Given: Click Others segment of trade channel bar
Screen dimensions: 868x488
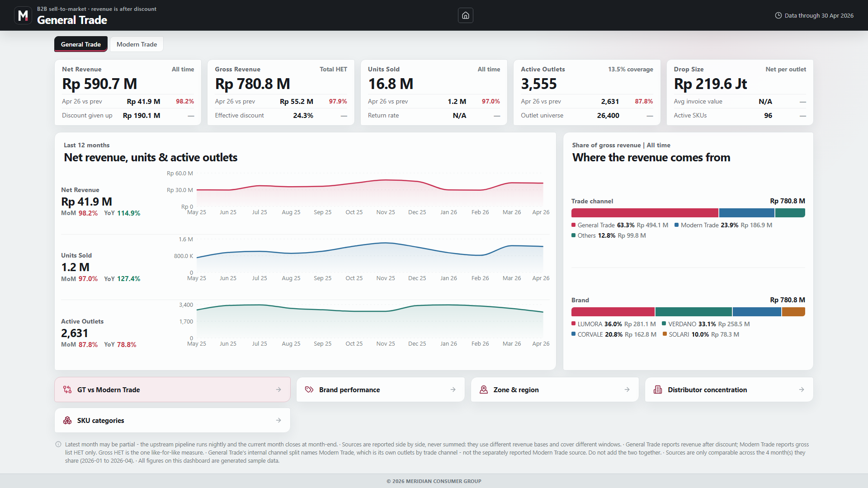Looking at the screenshot, I should pos(790,213).
